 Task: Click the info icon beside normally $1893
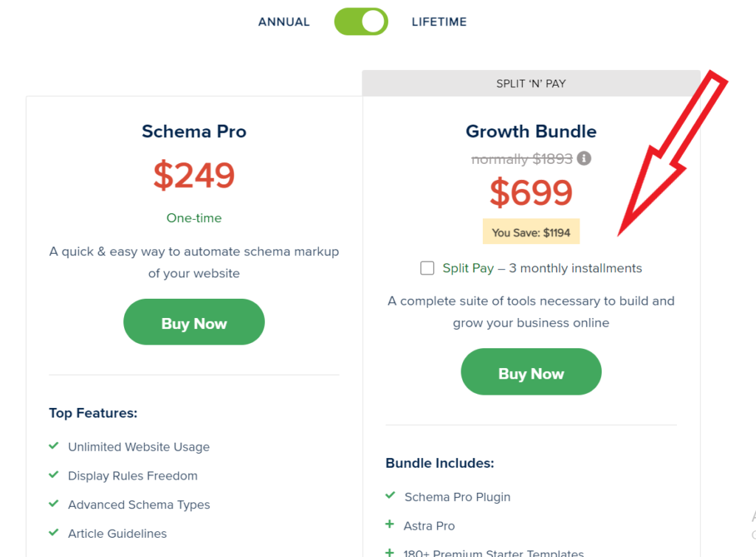(584, 159)
